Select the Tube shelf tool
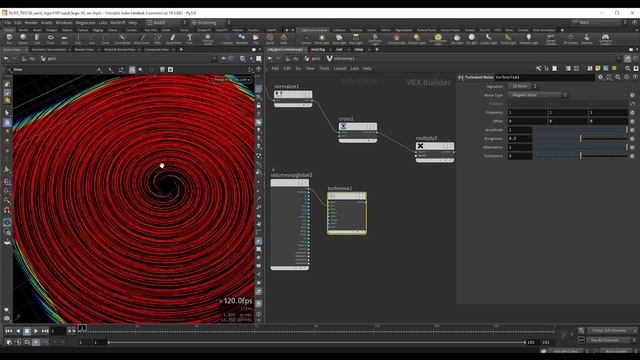 coord(37,39)
